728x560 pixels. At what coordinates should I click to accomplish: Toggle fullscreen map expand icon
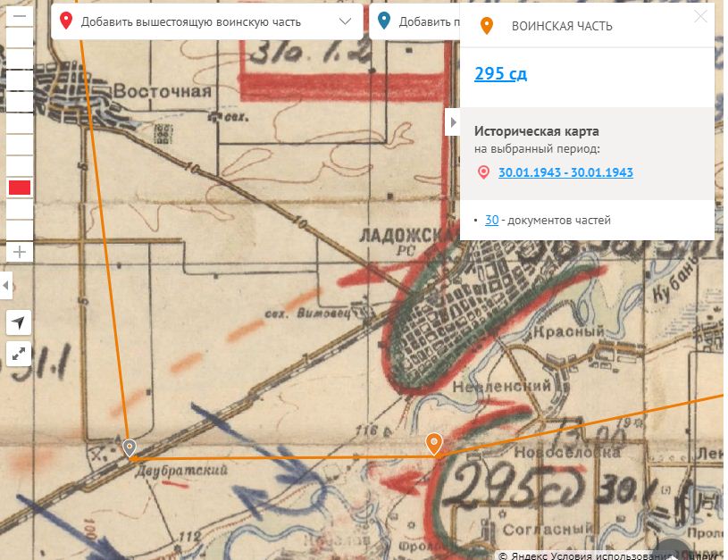click(x=19, y=355)
